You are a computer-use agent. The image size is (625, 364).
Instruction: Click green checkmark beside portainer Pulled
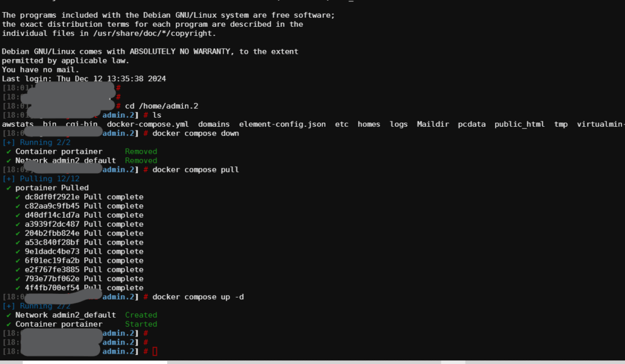click(9, 188)
